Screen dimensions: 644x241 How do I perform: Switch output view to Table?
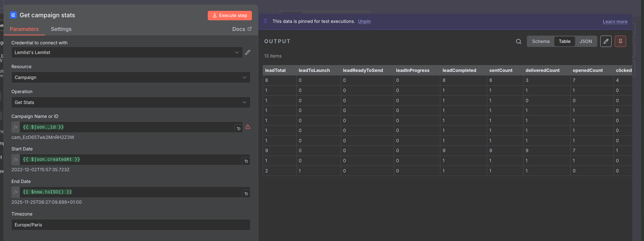pyautogui.click(x=564, y=42)
